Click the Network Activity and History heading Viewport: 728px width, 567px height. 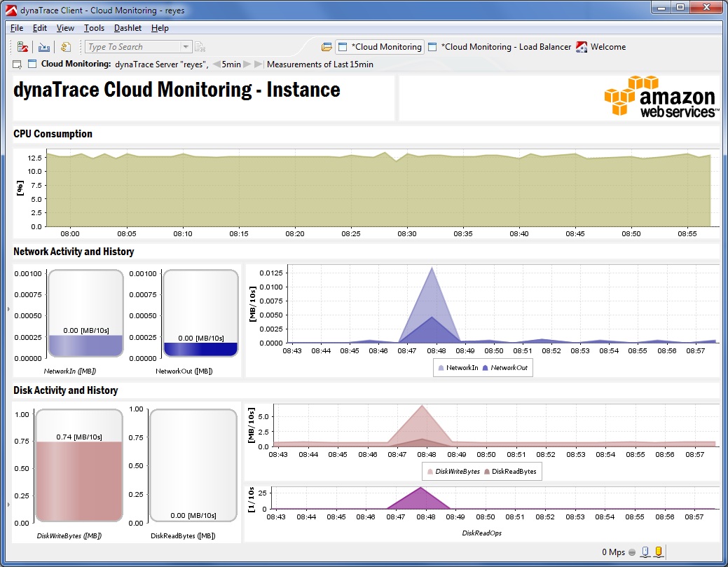tap(74, 251)
